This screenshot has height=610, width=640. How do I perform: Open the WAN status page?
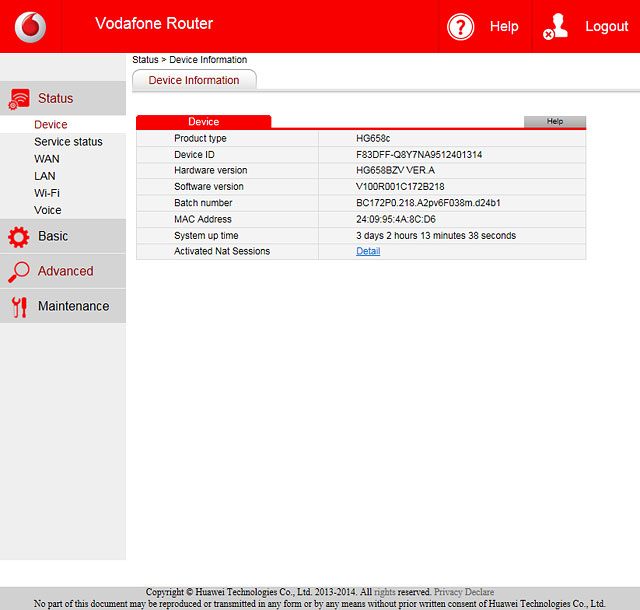point(46,159)
